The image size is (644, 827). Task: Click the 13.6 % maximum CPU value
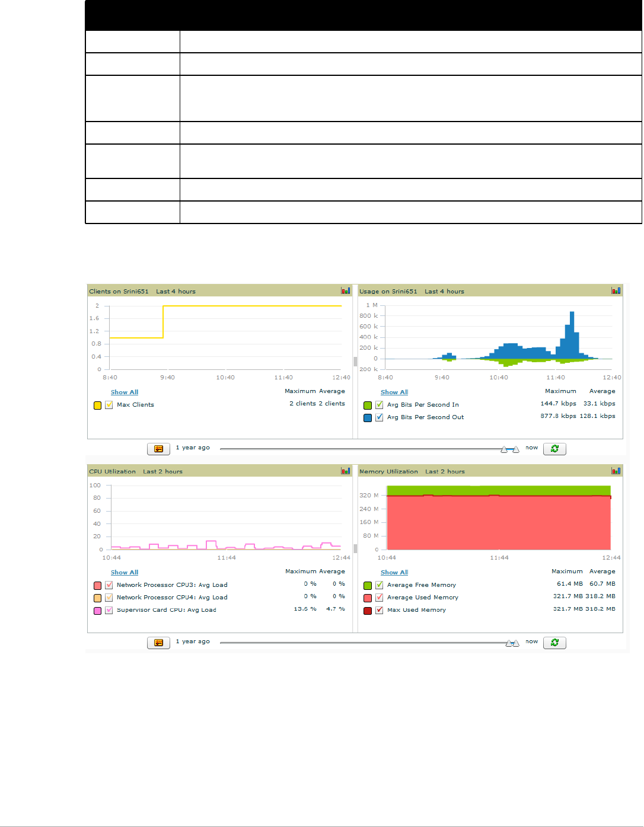click(305, 609)
